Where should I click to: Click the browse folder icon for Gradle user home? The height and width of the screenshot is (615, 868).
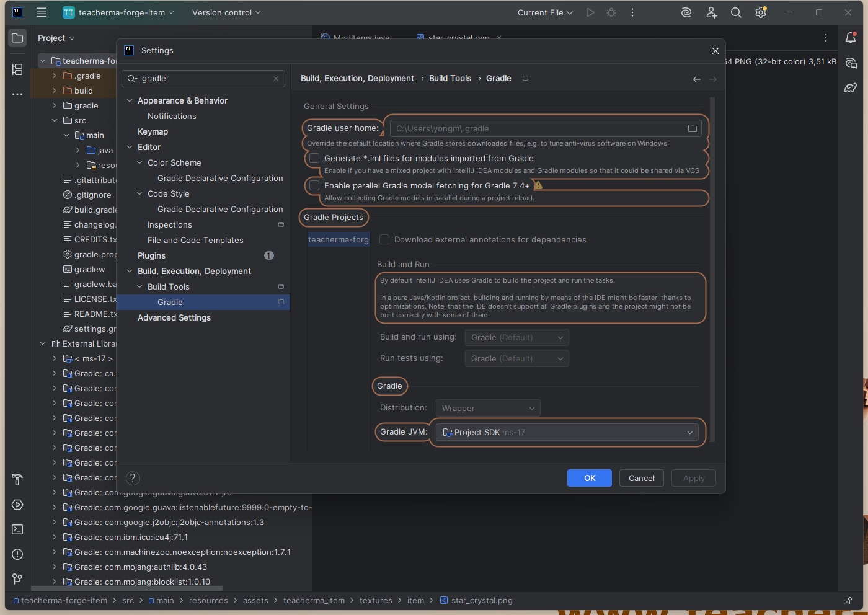[692, 128]
